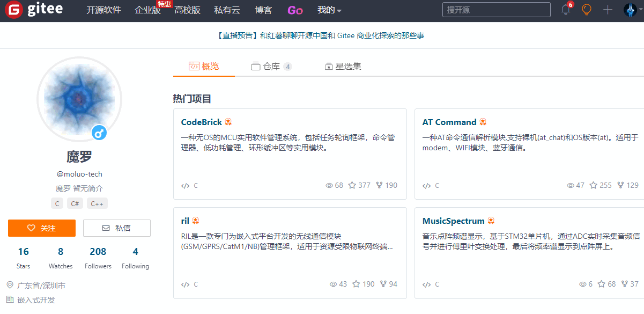View the 16 Stars count
Viewport: 644px width, 314px height.
point(23,257)
